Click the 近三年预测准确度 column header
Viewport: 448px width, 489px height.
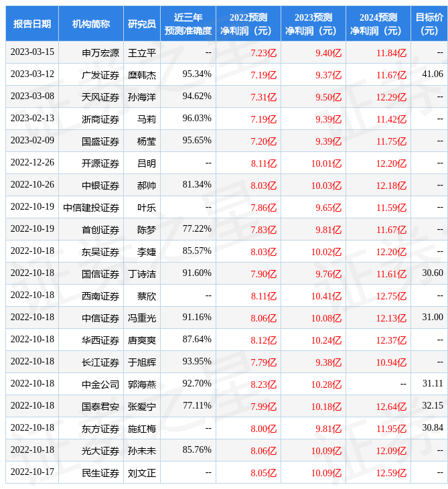(x=188, y=24)
